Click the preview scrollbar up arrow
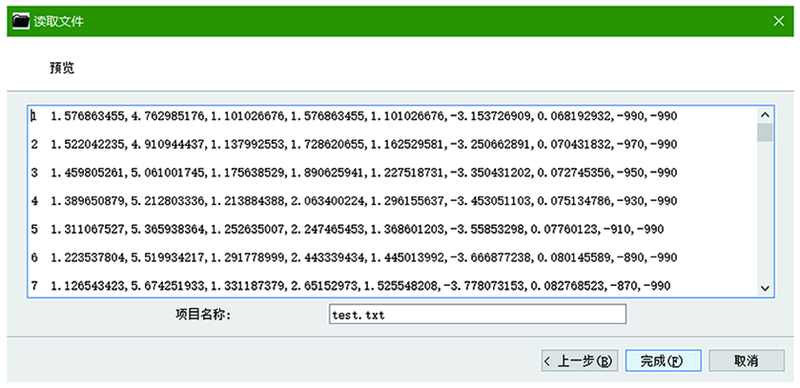Screen dimensions: 800x388 765,115
